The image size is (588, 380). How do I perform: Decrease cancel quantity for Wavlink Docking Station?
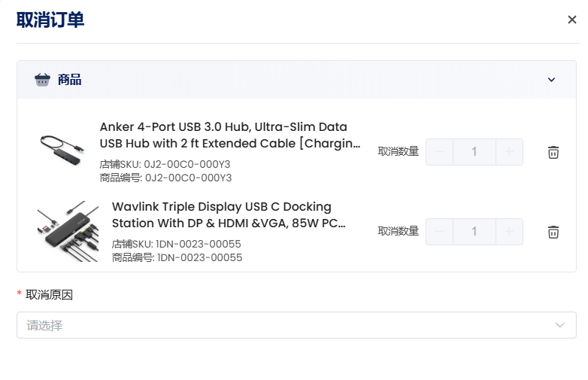tap(440, 232)
